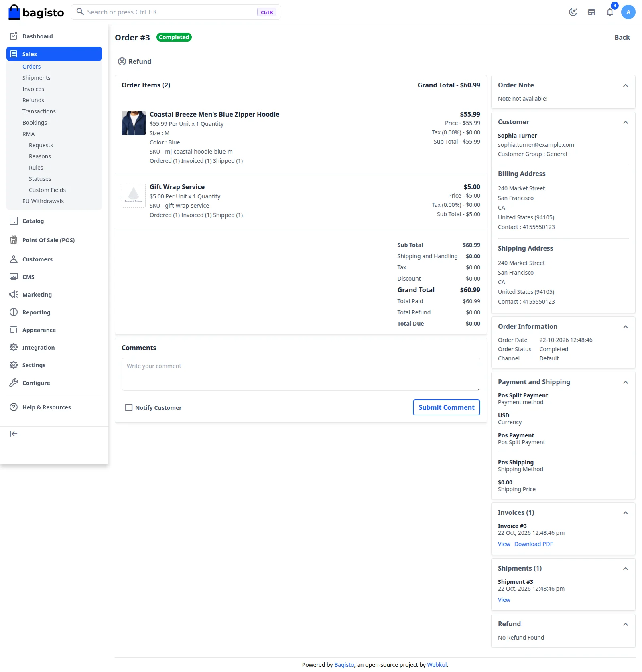Click the Reporting pie icon
This screenshot has width=642, height=672.
click(14, 312)
